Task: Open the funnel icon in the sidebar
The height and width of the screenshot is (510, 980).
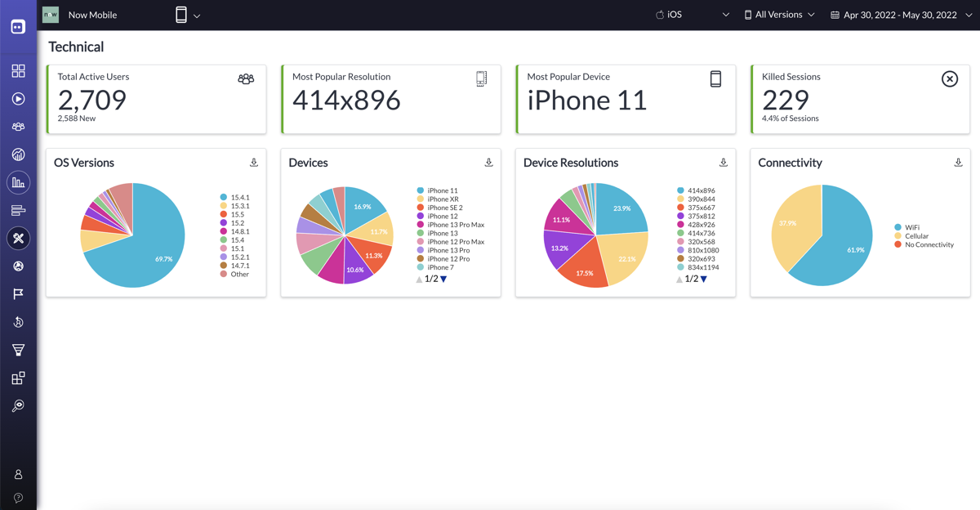Action: coord(18,350)
